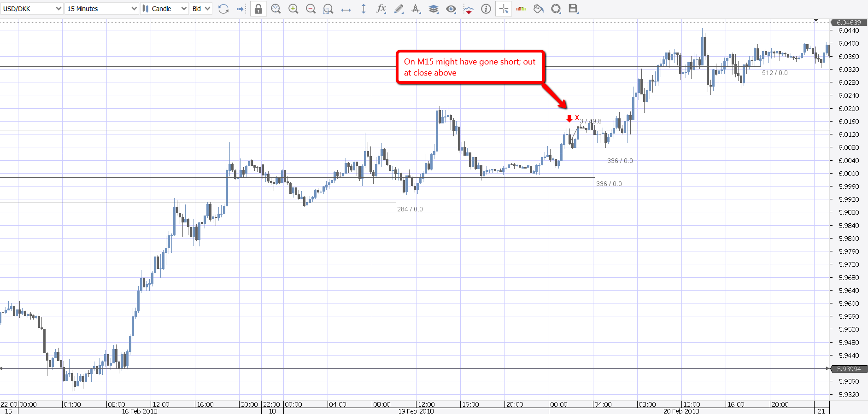The width and height of the screenshot is (868, 414).
Task: Click the time-range zoom clock icon
Action: pos(276,9)
